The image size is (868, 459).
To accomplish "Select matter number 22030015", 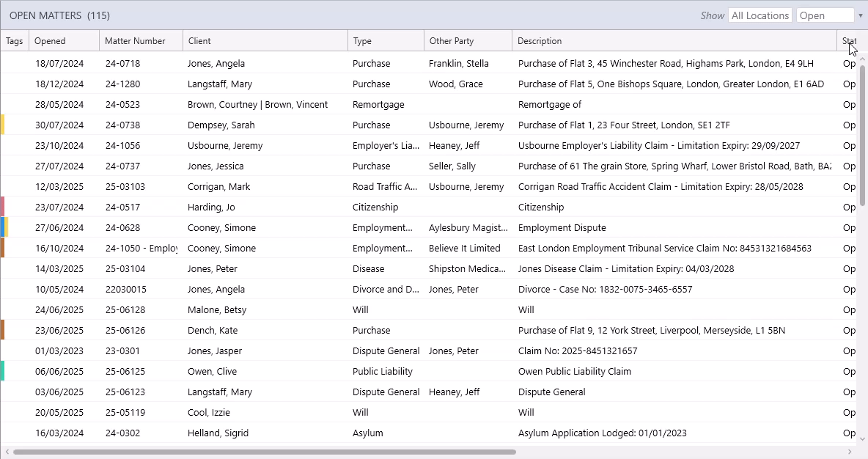I will [x=125, y=289].
